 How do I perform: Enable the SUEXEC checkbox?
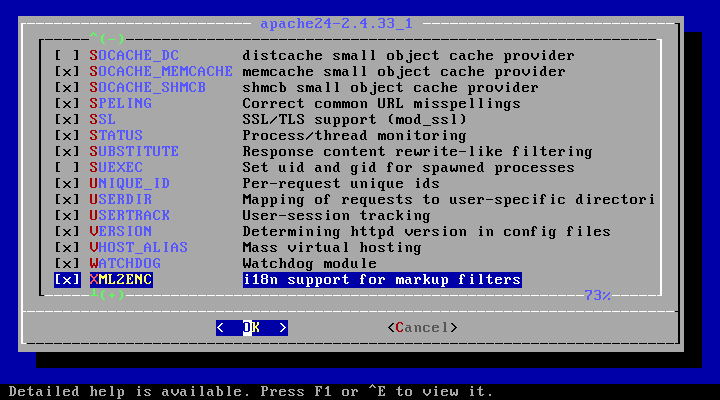coord(67,168)
